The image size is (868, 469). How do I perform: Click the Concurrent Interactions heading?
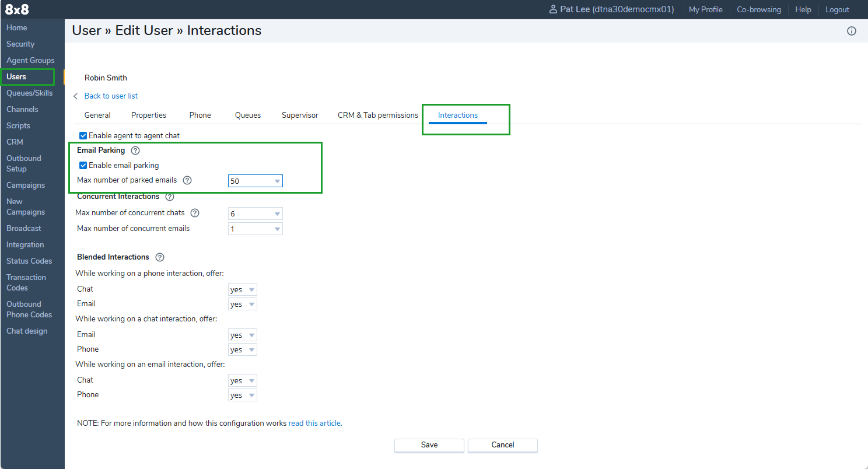118,197
